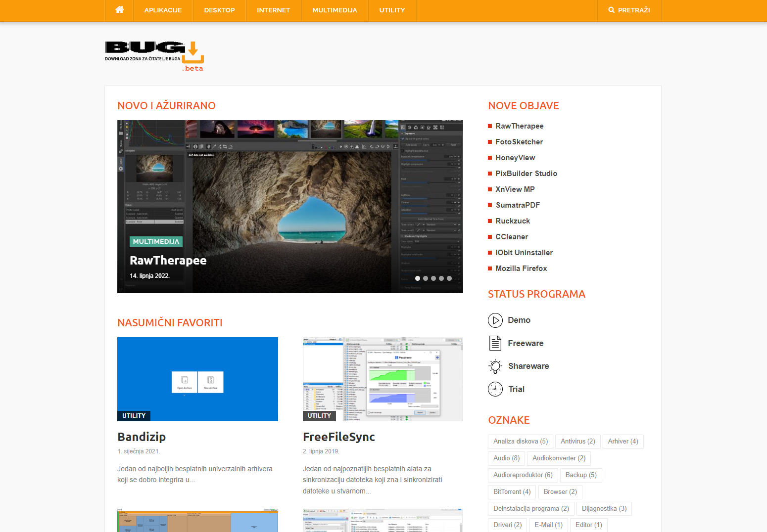Image resolution: width=767 pixels, height=532 pixels.
Task: Click the FreeFileSync title link
Action: pyautogui.click(x=339, y=437)
